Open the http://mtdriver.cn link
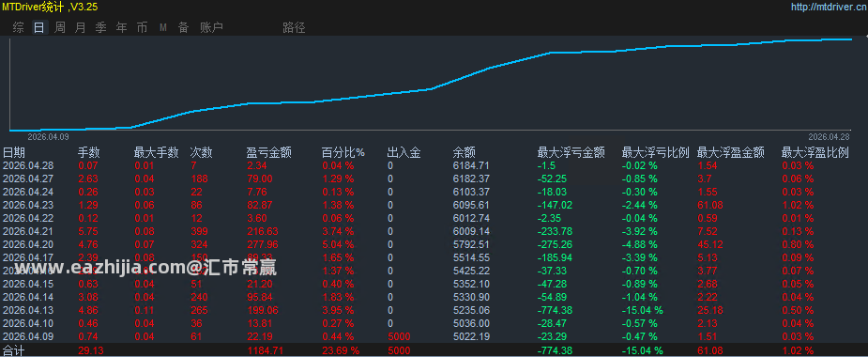Screen dimensions: 868x357 tap(829, 8)
